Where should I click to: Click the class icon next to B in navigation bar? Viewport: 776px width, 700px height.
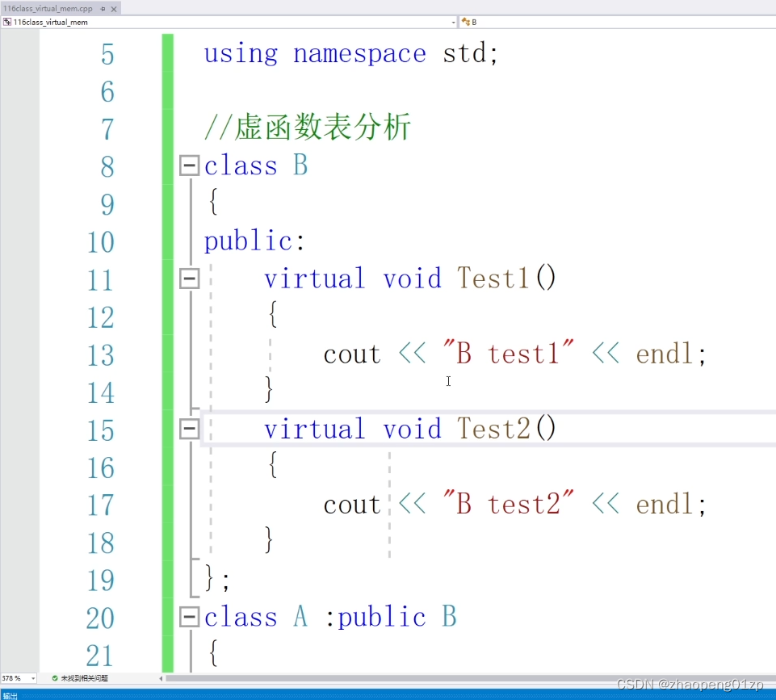464,22
